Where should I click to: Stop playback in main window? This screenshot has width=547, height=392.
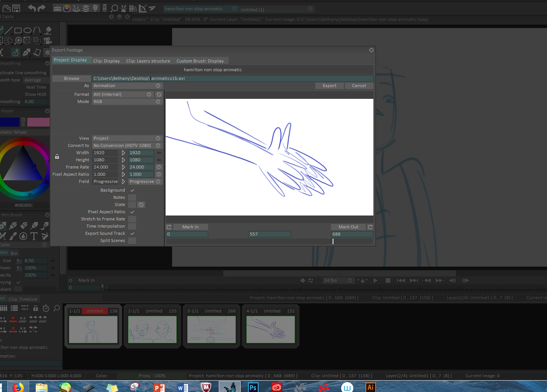click(388, 280)
